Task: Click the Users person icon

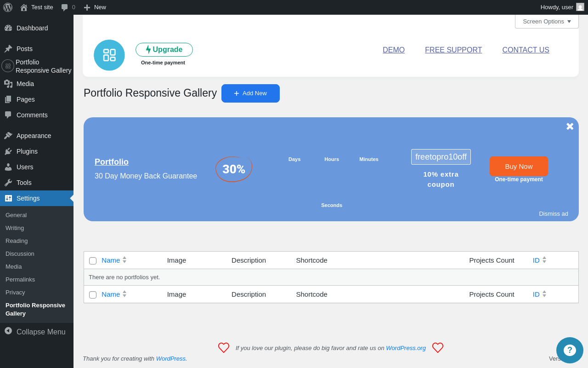Action: pos(8,167)
